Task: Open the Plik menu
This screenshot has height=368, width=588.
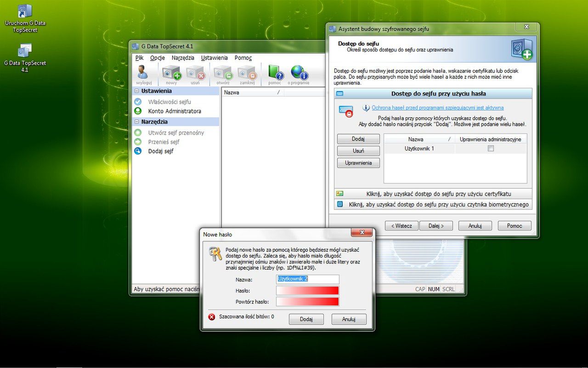Action: click(140, 58)
